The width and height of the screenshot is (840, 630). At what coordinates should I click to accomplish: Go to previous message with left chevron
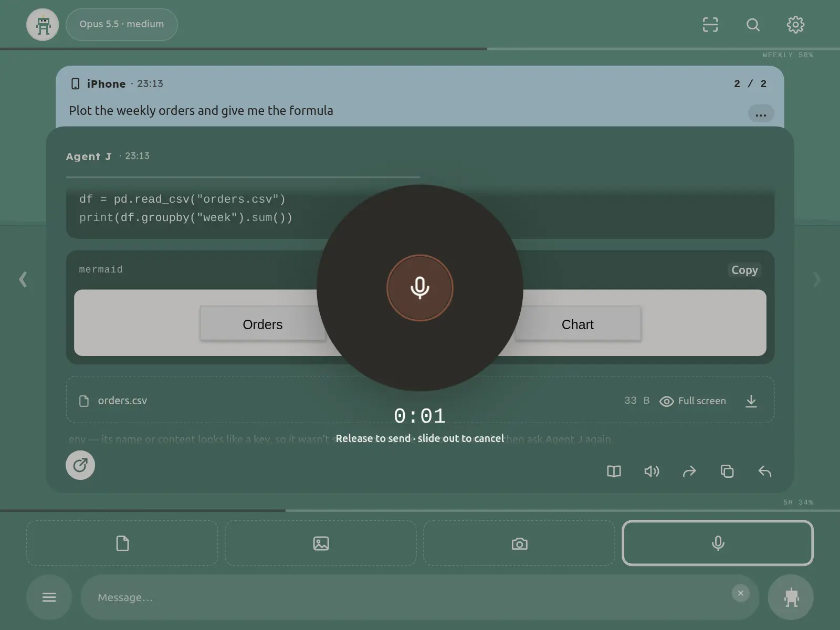[x=23, y=279]
